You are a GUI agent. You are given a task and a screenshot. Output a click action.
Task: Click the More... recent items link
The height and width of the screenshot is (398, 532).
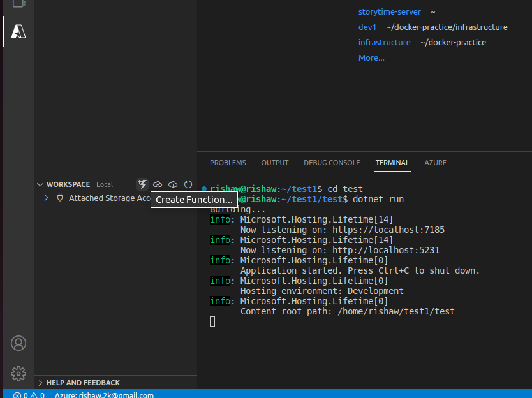click(x=371, y=58)
